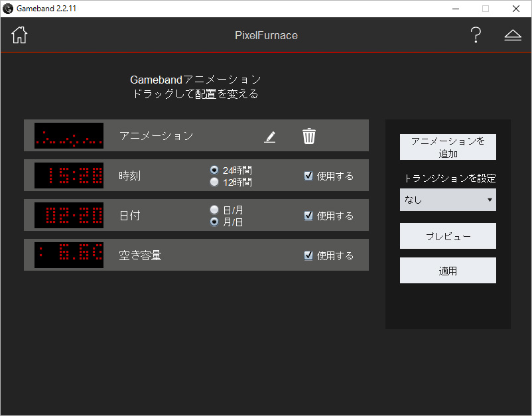The height and width of the screenshot is (416, 532).
Task: Click the 日付 row label
Action: (x=129, y=216)
